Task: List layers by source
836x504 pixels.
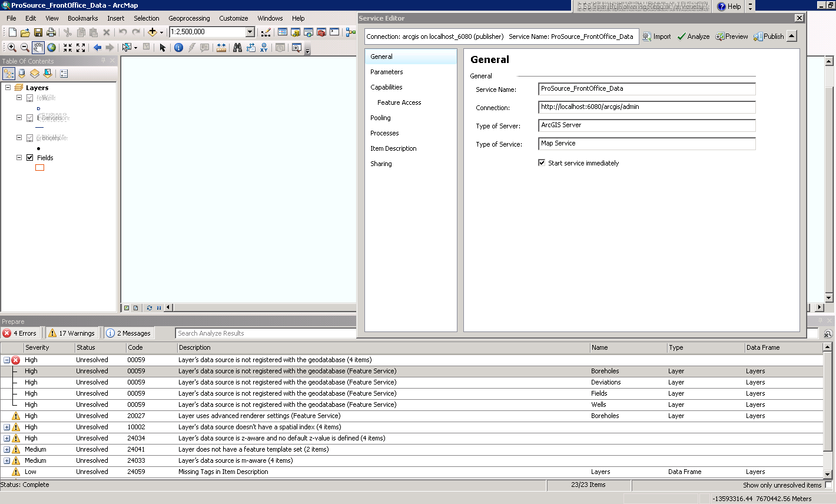Action: tap(22, 74)
